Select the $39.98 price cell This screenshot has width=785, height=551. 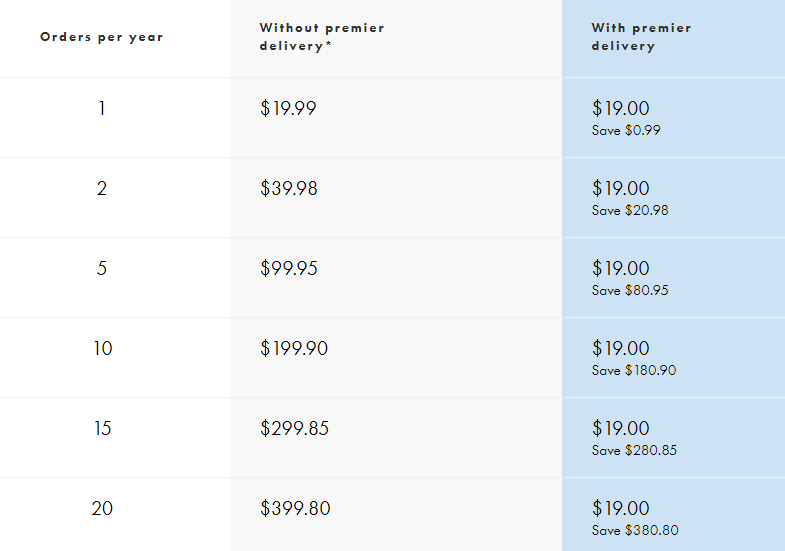pyautogui.click(x=289, y=188)
